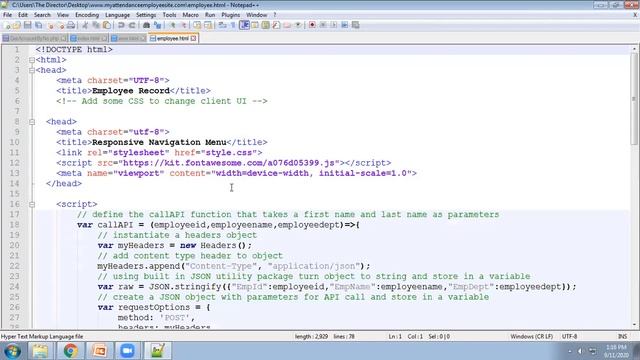
Task: Click the Stop Recording macro icon
Action: click(x=323, y=25)
